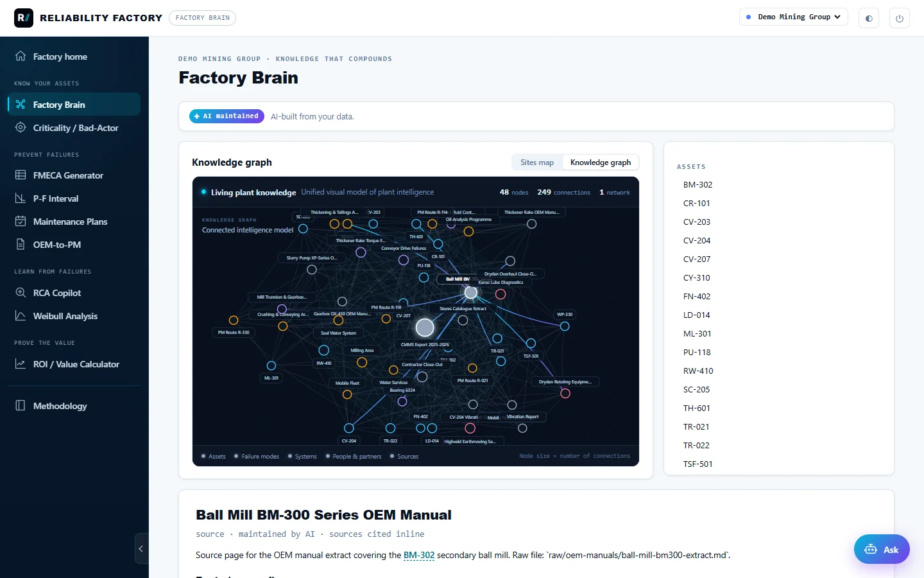Click the TSF-501 label in the graph
The width and height of the screenshot is (924, 578).
coord(531,356)
